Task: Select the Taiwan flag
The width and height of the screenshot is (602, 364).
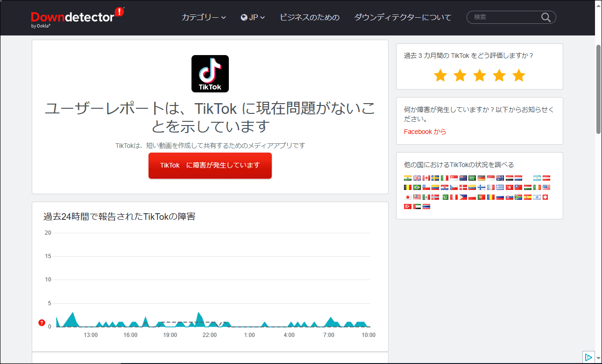Action: pos(518,187)
